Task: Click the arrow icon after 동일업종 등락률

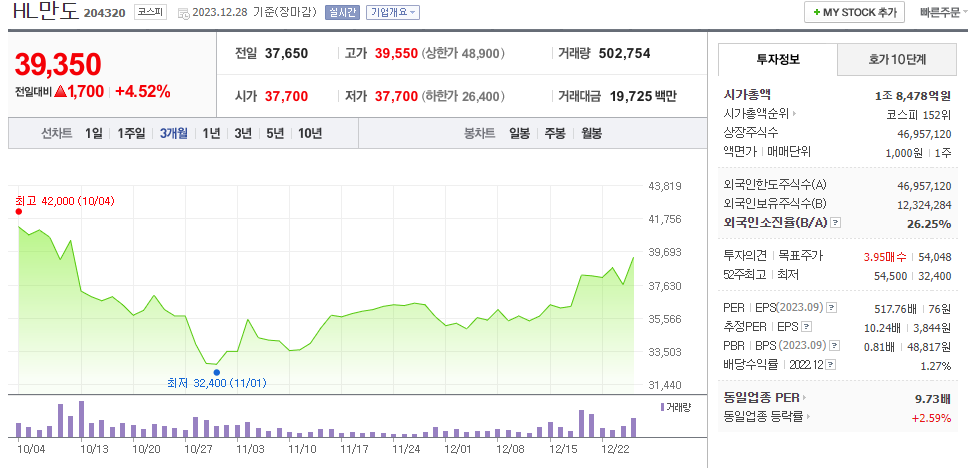Action: pyautogui.click(x=809, y=417)
